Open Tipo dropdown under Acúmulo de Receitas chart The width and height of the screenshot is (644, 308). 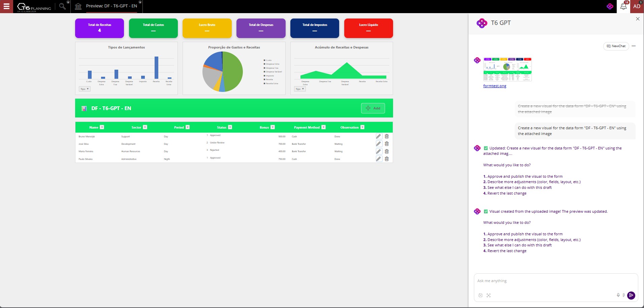[x=300, y=89]
